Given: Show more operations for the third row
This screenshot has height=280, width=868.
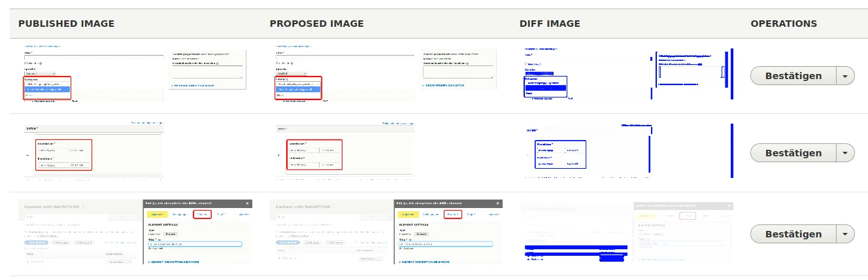Looking at the screenshot, I should click(845, 234).
